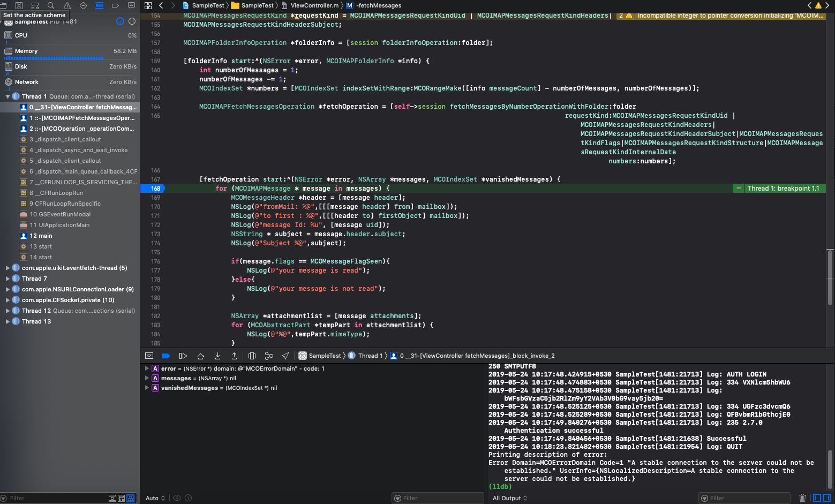Toggle the breakpoint on line 168
This screenshot has height=504, width=835.
click(x=154, y=188)
